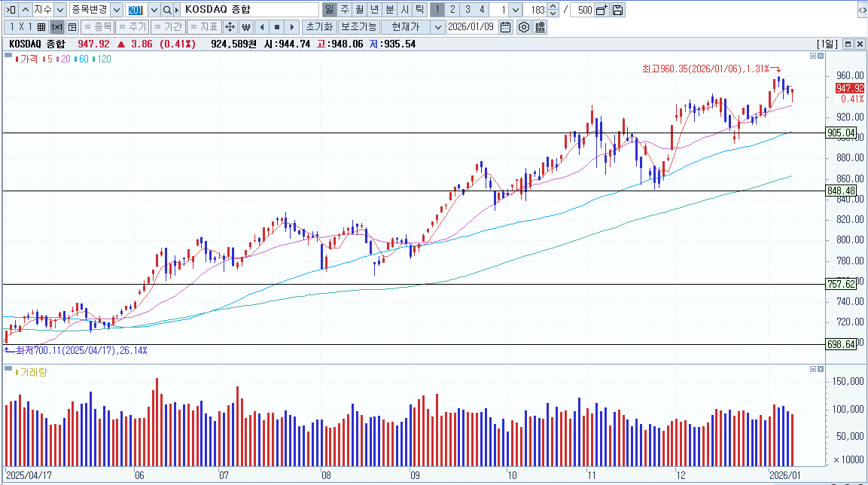This screenshot has width=868, height=485.
Task: Click the 905.04 horizontal line price label
Action: [841, 133]
